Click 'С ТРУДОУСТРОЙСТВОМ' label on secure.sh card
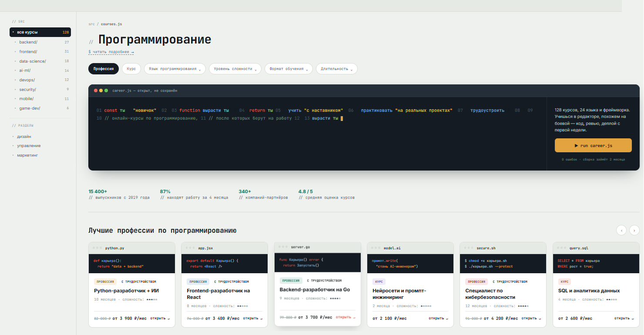 [510, 282]
